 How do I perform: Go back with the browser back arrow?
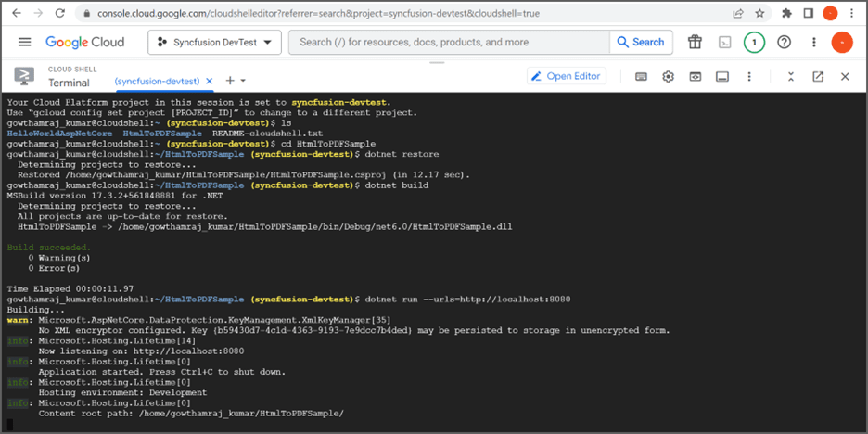click(17, 13)
